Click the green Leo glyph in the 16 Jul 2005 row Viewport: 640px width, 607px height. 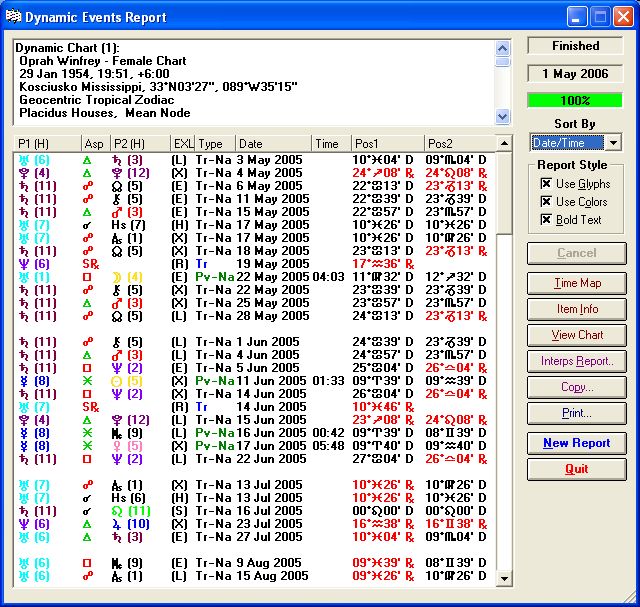coord(118,511)
